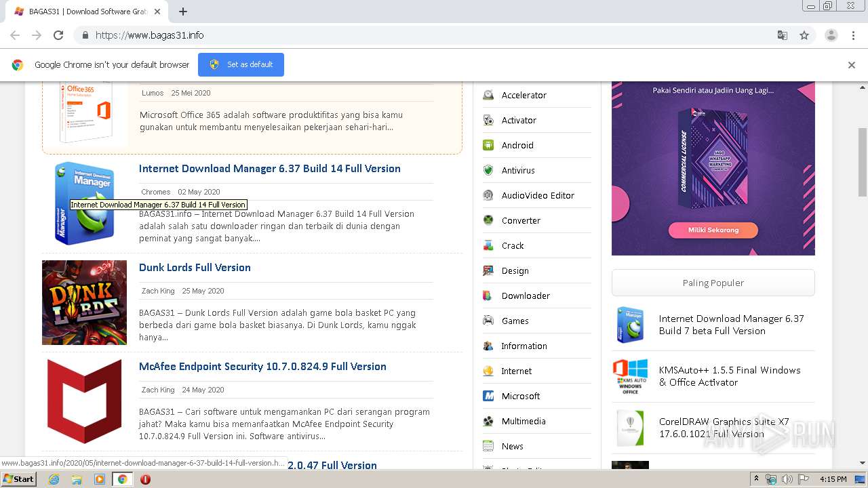Open the Chrome profile avatar icon
Viewport: 868px width, 488px height.
click(x=831, y=35)
